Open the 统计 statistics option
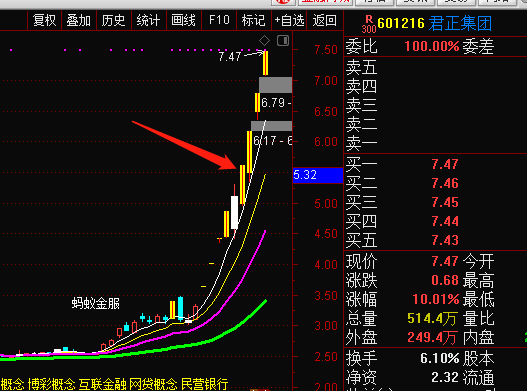Image resolution: width=527 pixels, height=391 pixels. point(149,21)
